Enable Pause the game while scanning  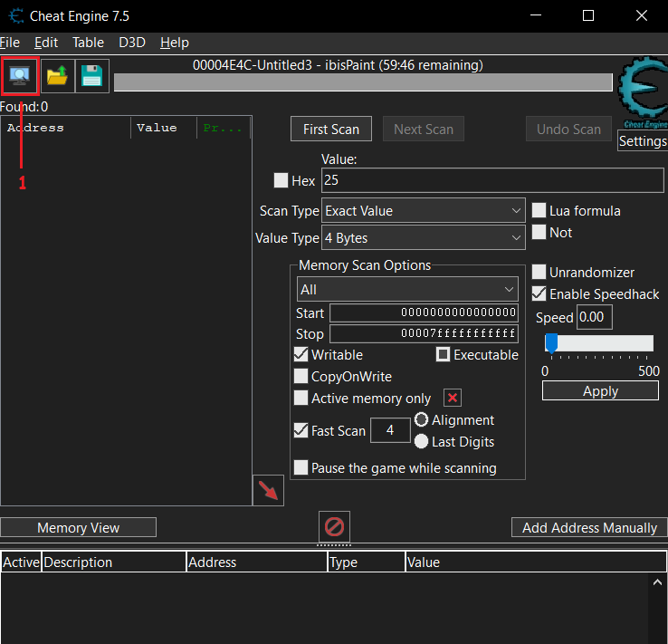(301, 467)
